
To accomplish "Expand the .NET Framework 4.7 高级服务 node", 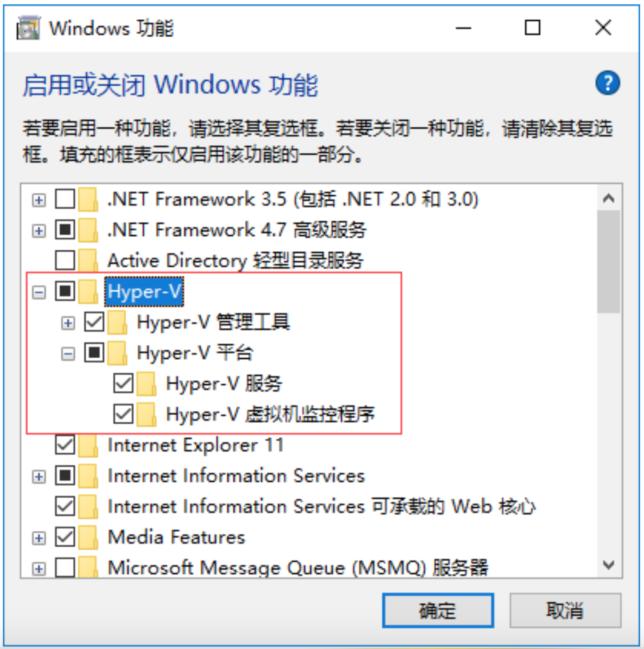I will [39, 230].
